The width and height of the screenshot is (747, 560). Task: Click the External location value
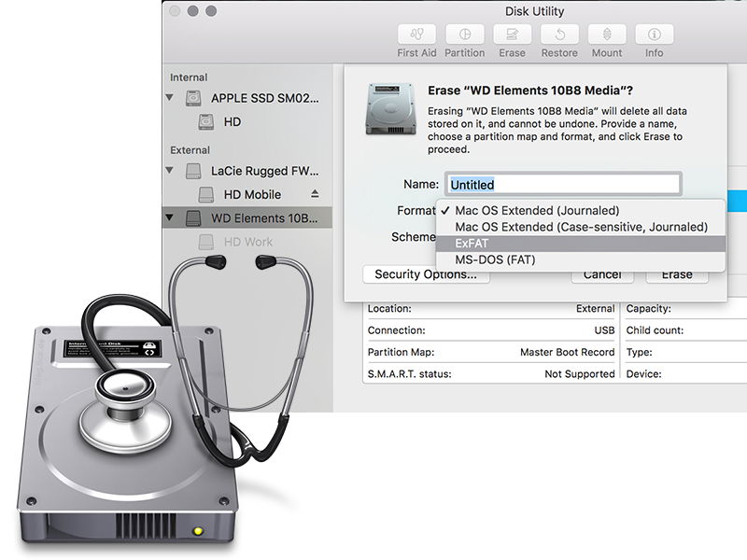click(596, 309)
